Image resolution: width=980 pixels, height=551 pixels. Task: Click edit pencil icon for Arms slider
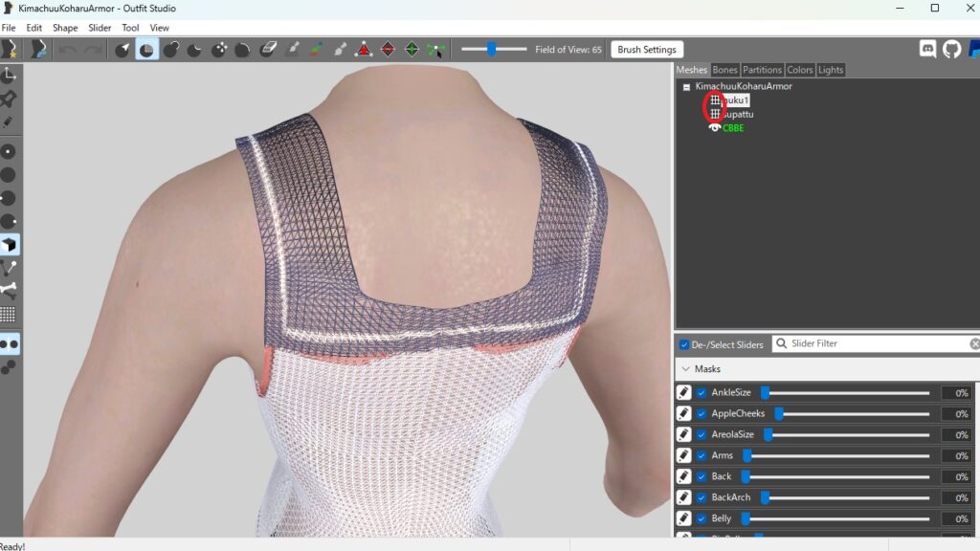coord(684,455)
